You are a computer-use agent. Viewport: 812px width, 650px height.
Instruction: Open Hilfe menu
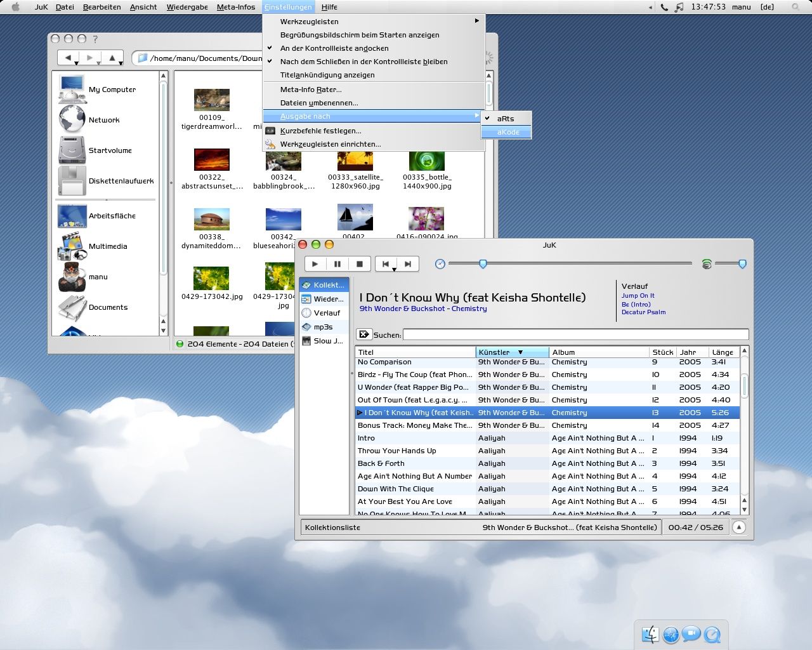pos(329,7)
